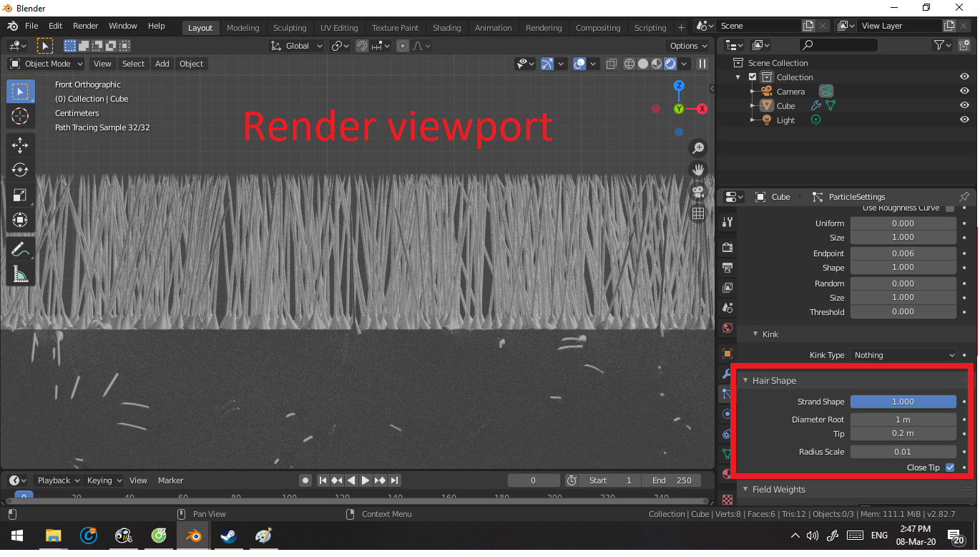Toggle the Close Tip checkbox
The width and height of the screenshot is (980, 557).
click(x=950, y=468)
